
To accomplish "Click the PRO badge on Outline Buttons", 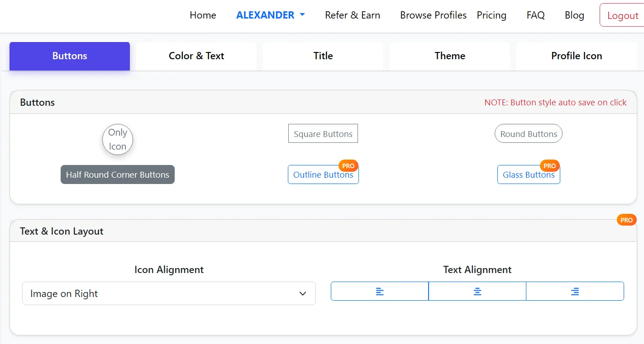I will (x=348, y=165).
